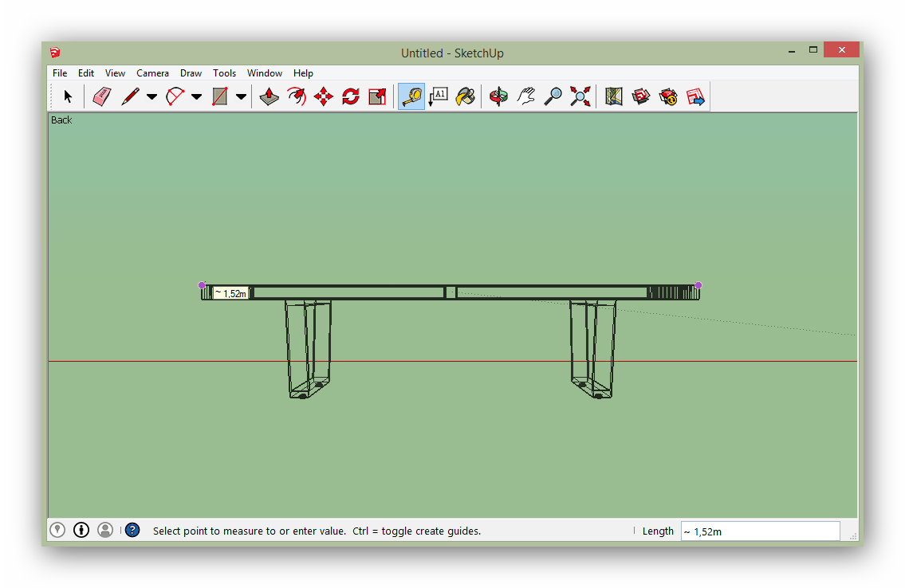Open the Camera menu
The image size is (905, 588).
[x=152, y=73]
